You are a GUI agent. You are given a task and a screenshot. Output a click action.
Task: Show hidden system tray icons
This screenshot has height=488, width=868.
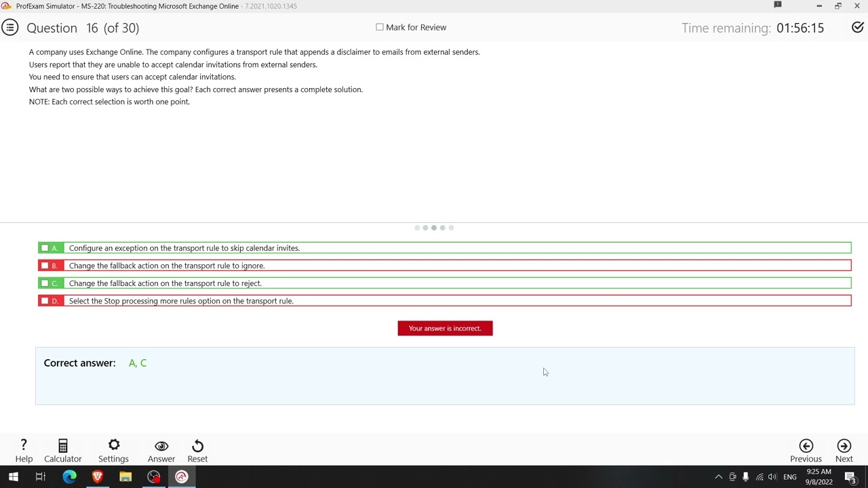(719, 477)
